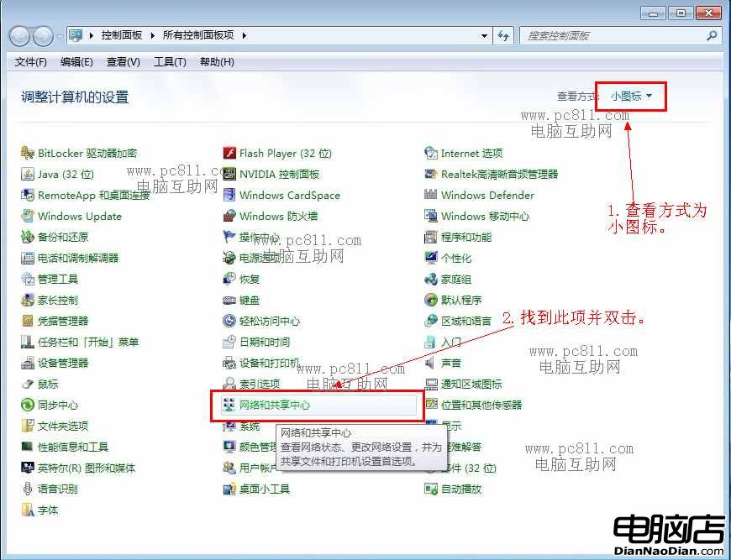Viewport: 731px width, 560px height.
Task: Open the 家庭组 link
Action: tap(456, 279)
